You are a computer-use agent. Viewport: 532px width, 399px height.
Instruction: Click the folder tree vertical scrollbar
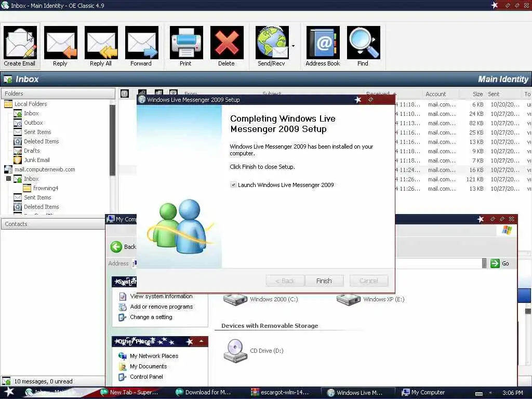[113, 140]
